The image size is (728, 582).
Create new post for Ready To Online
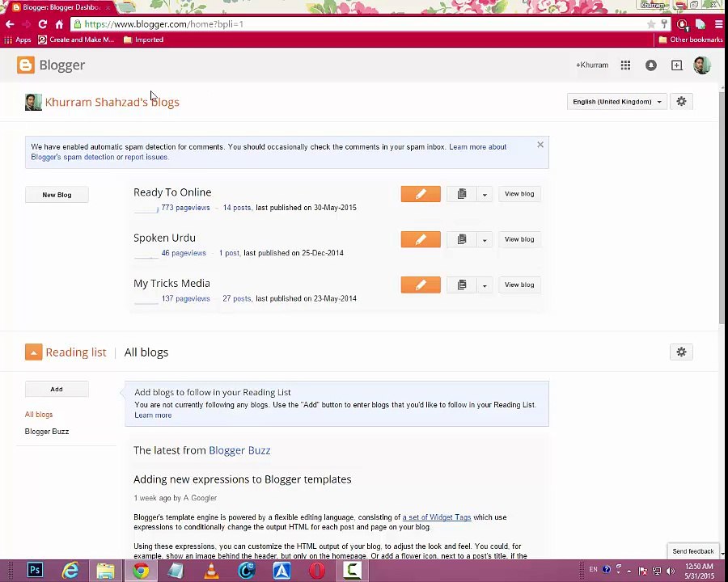[x=421, y=193]
